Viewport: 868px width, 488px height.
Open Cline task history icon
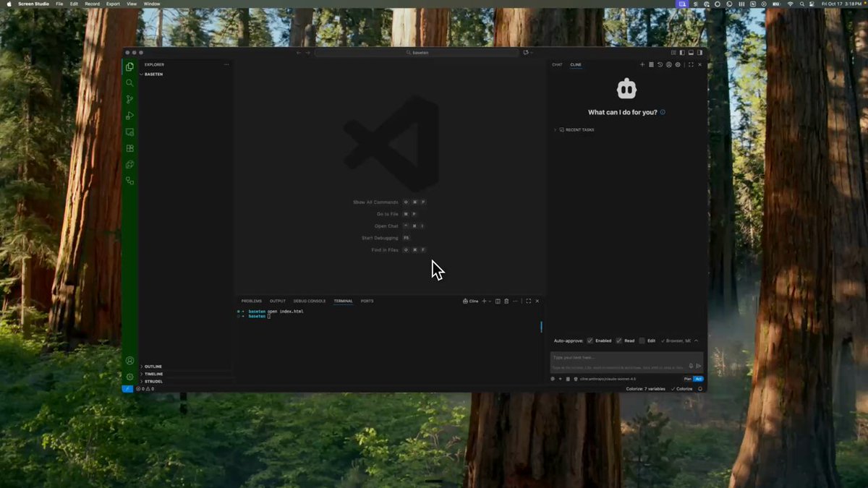[660, 64]
